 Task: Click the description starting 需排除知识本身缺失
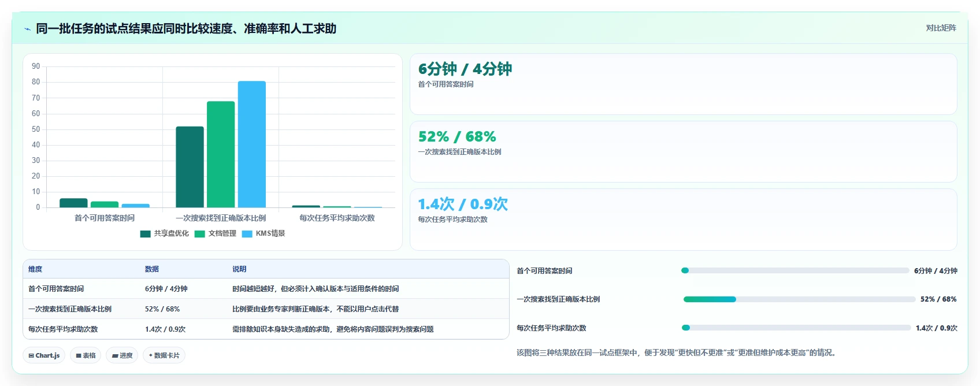coord(333,329)
